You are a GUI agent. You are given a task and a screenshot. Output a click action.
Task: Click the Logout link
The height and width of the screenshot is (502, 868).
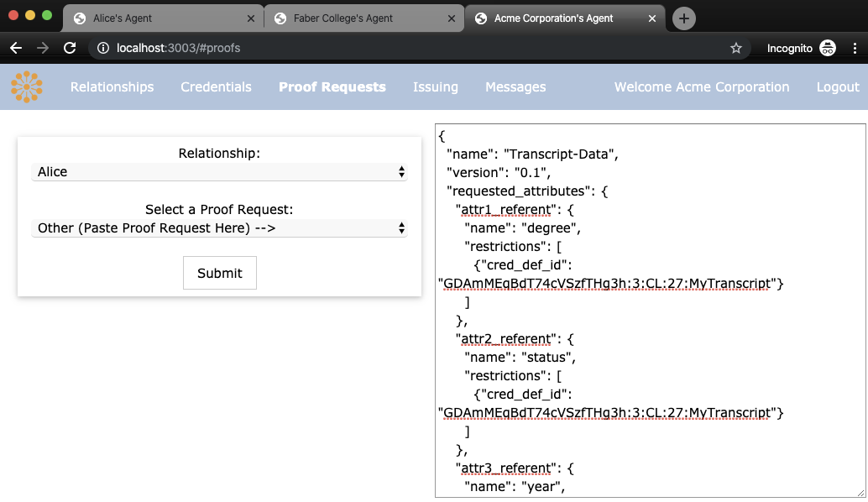pos(838,87)
